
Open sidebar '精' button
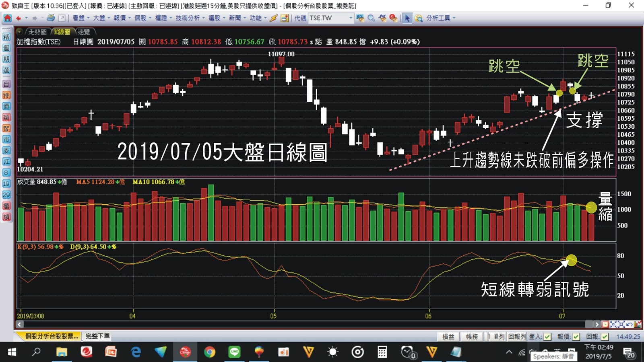click(x=6, y=37)
